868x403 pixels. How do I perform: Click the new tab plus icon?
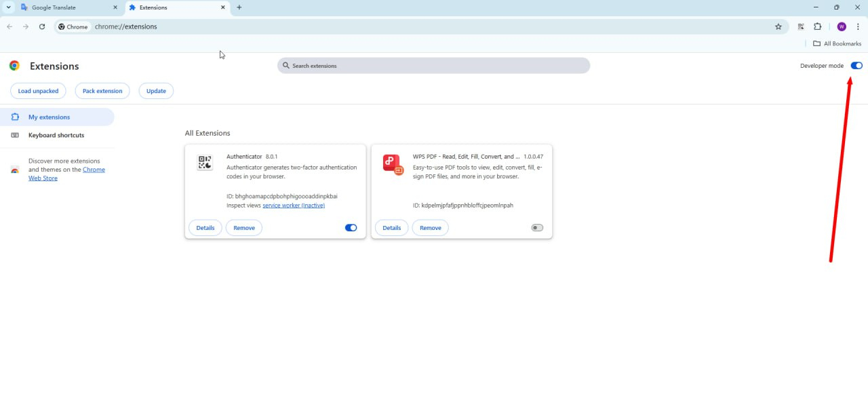coord(239,7)
